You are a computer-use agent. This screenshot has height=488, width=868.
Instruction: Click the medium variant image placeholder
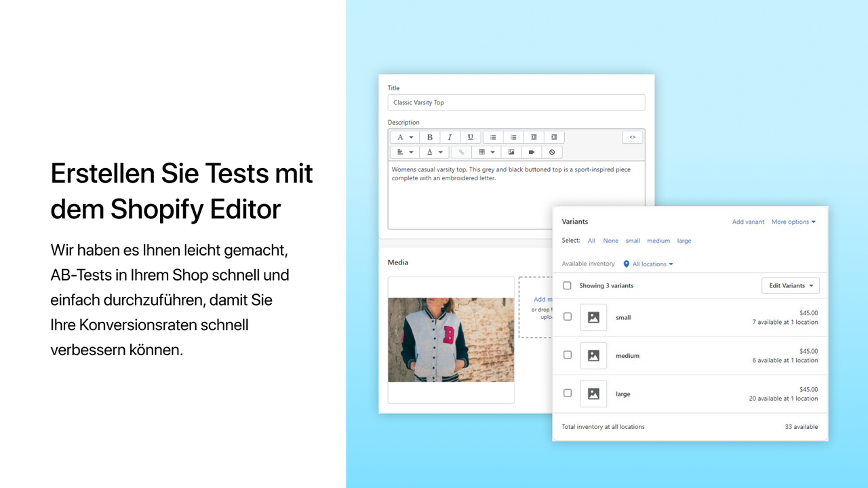pyautogui.click(x=593, y=356)
